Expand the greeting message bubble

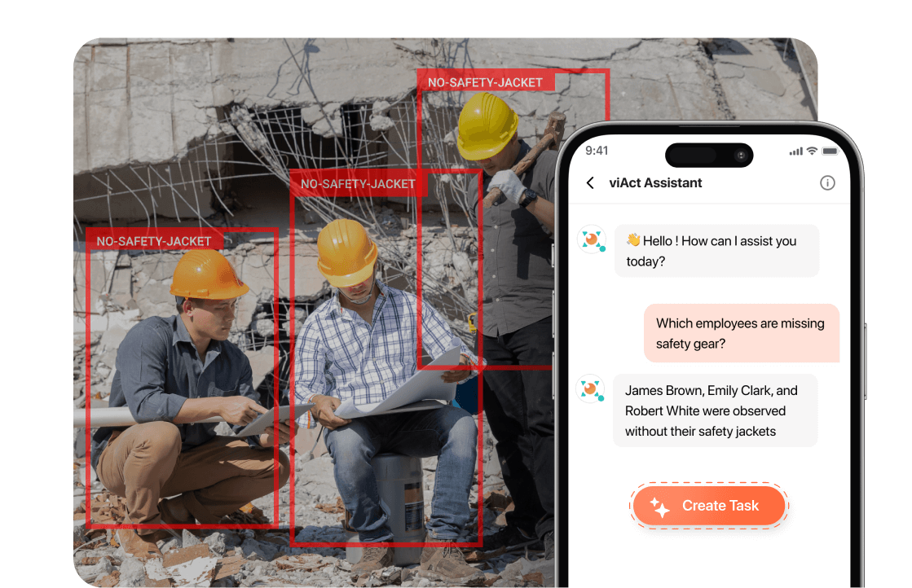716,250
